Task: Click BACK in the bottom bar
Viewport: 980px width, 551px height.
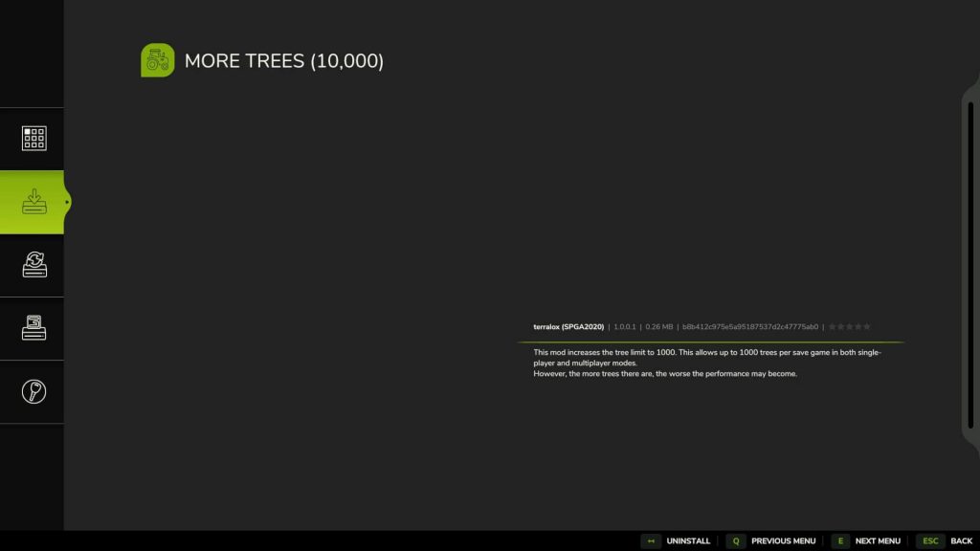Action: tap(961, 540)
